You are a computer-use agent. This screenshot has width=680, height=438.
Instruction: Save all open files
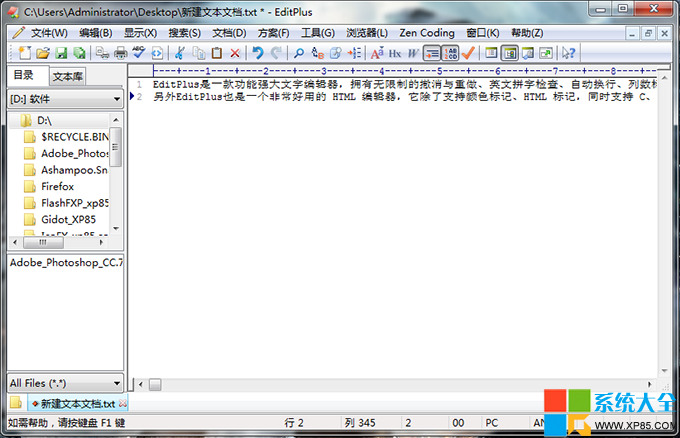[x=79, y=53]
